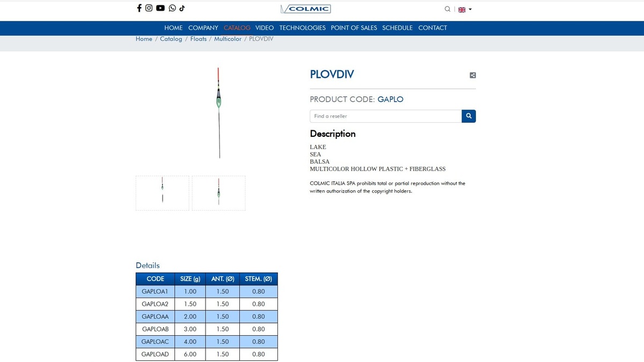644x362 pixels.
Task: Select code cell GAPLOAC
Action: [156, 342]
